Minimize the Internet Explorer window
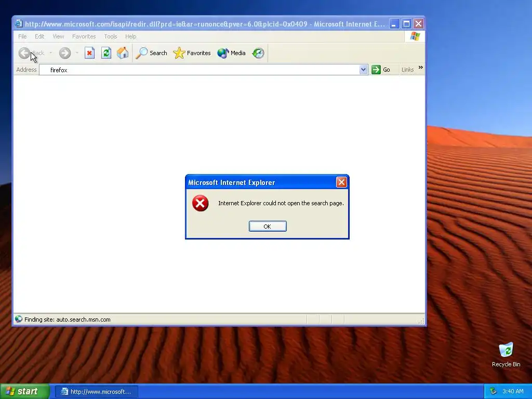Viewport: 532px width, 399px height. (x=394, y=24)
